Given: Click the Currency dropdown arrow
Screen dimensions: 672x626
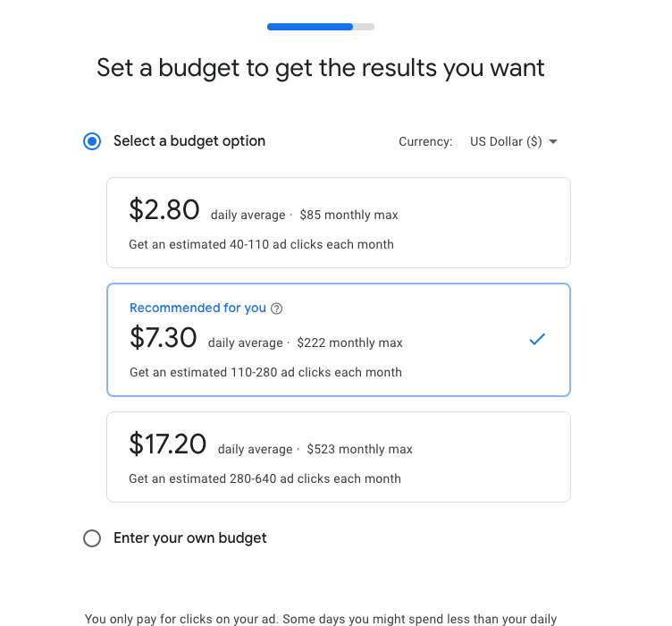Looking at the screenshot, I should click(553, 142).
